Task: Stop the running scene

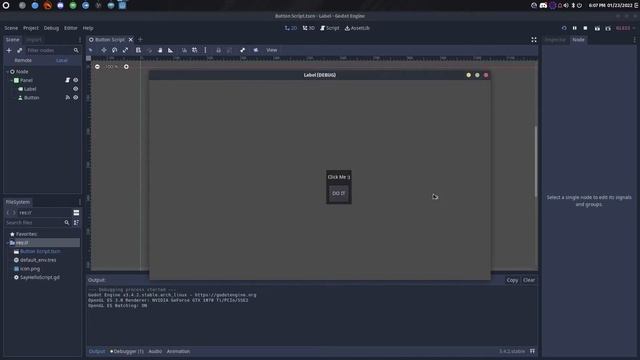Action: (x=585, y=28)
